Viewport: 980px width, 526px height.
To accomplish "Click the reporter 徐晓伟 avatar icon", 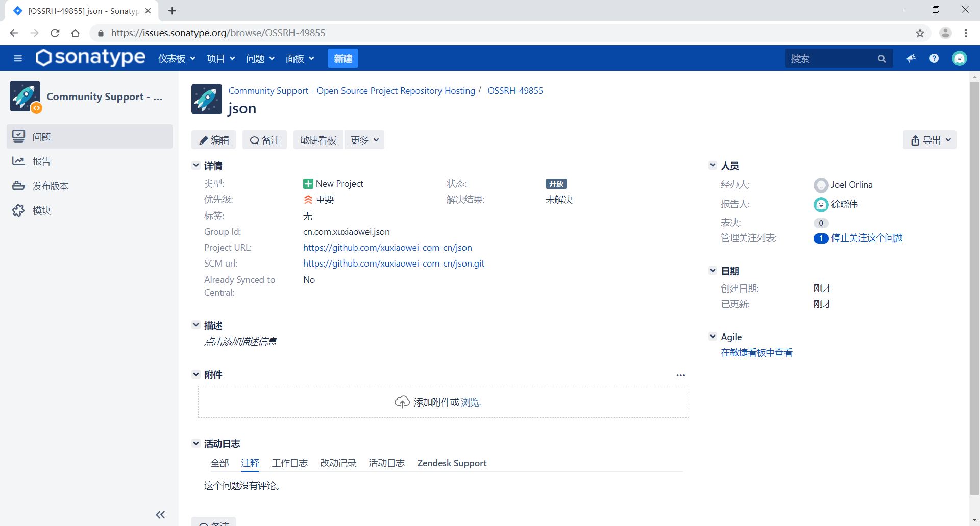I will click(821, 205).
